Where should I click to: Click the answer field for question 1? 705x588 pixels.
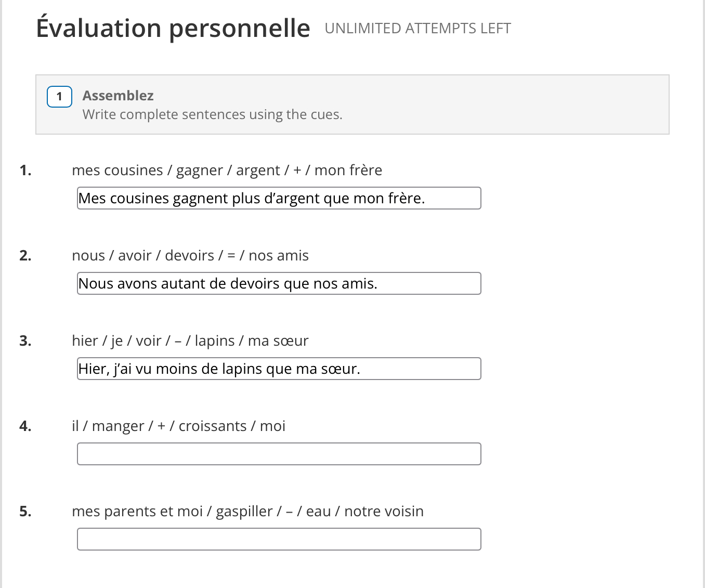click(279, 198)
